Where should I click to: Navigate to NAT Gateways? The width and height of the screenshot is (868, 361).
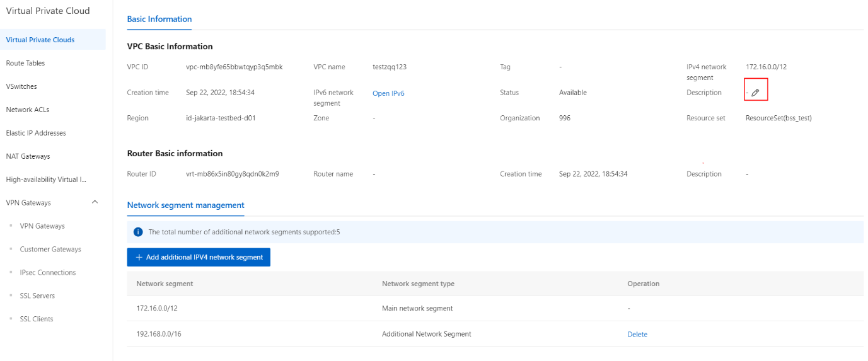[28, 156]
